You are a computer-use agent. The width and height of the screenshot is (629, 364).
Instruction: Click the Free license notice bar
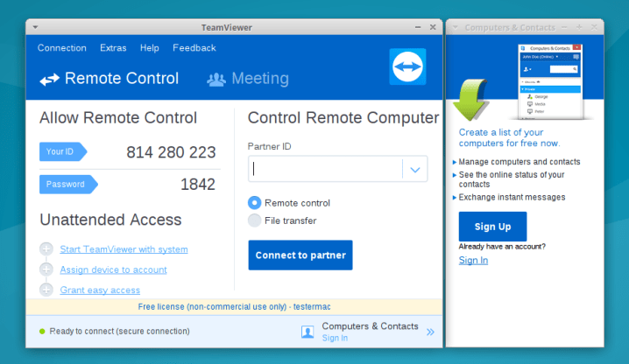tap(234, 306)
